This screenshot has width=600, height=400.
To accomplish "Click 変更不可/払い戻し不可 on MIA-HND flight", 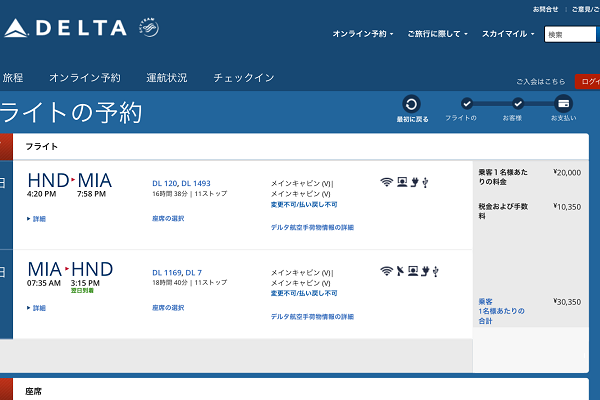I will [x=304, y=293].
